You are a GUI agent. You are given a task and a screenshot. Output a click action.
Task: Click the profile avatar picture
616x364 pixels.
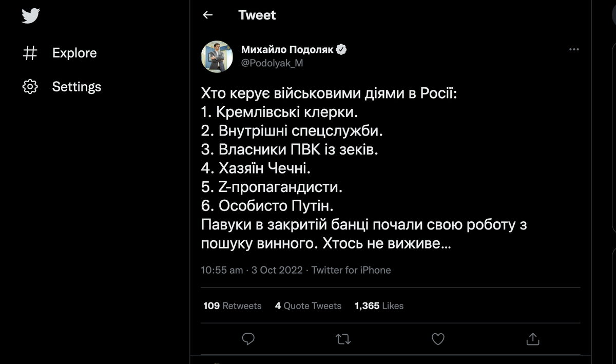tap(217, 56)
